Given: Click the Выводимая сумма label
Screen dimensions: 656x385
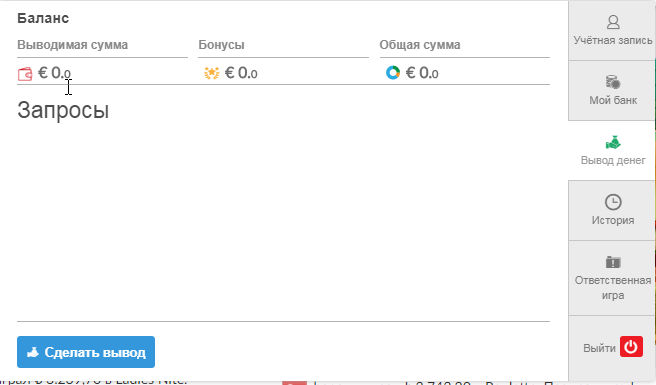Looking at the screenshot, I should pyautogui.click(x=72, y=45).
